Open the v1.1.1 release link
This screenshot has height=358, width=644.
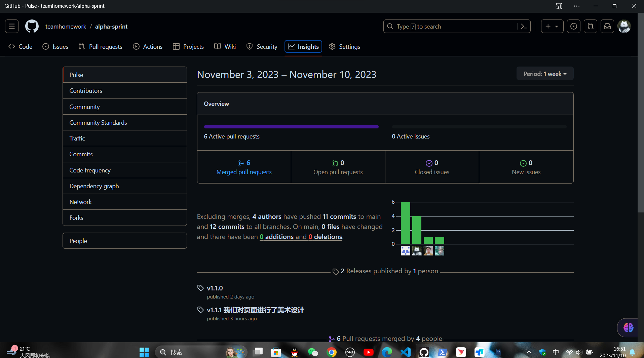coord(256,310)
